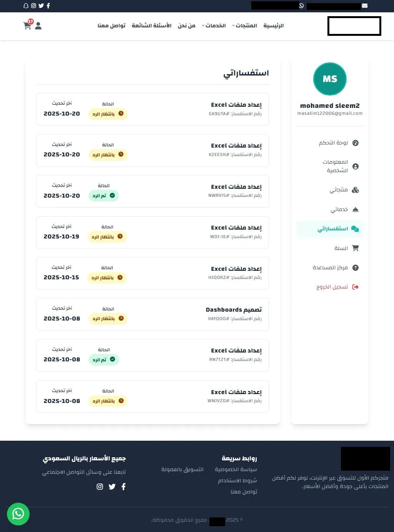Image resolution: width=394 pixels, height=532 pixels.
Task: Click the cart icon beside السلة in sidebar
Action: (356, 248)
